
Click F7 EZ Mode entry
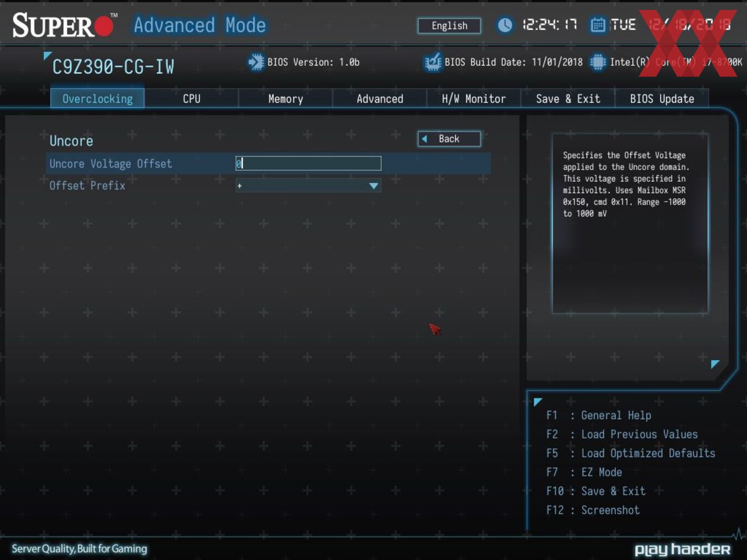584,472
